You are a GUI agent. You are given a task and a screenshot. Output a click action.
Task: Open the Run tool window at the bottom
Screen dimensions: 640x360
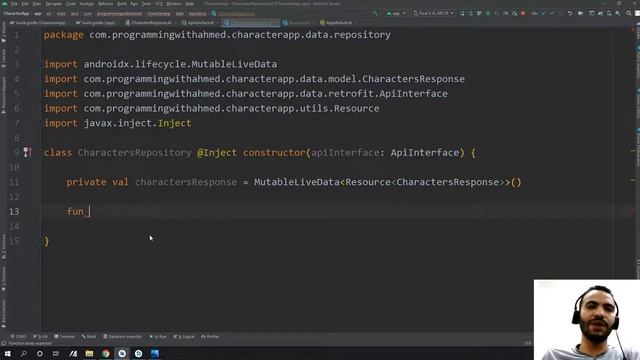[x=158, y=337]
